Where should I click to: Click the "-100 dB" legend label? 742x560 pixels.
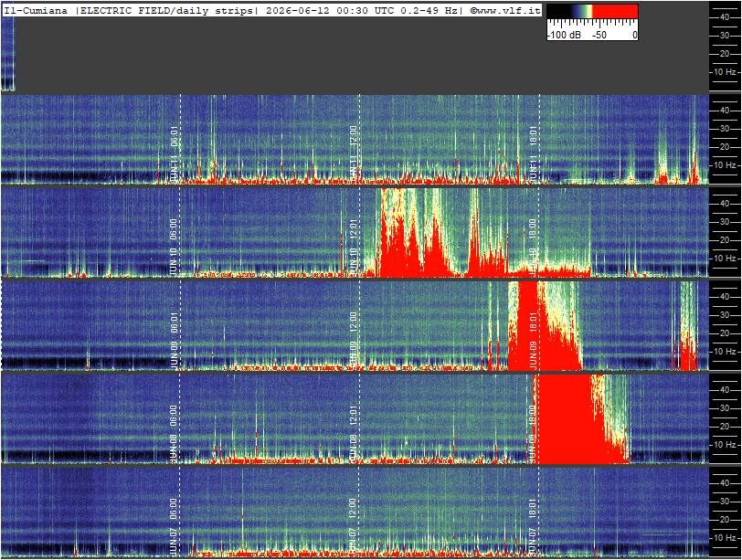pos(566,35)
